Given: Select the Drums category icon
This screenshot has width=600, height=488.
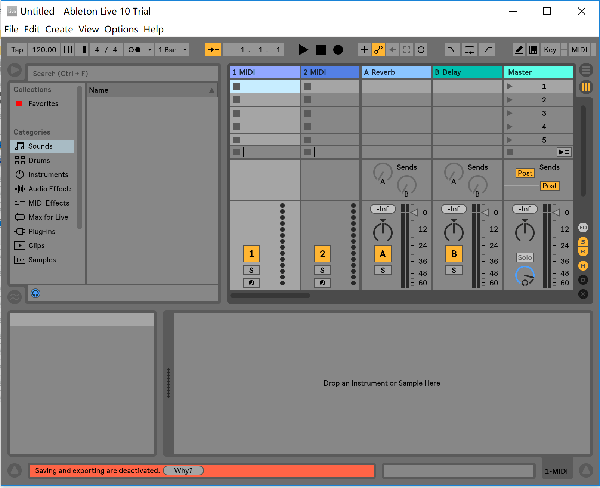Looking at the screenshot, I should 20,160.
